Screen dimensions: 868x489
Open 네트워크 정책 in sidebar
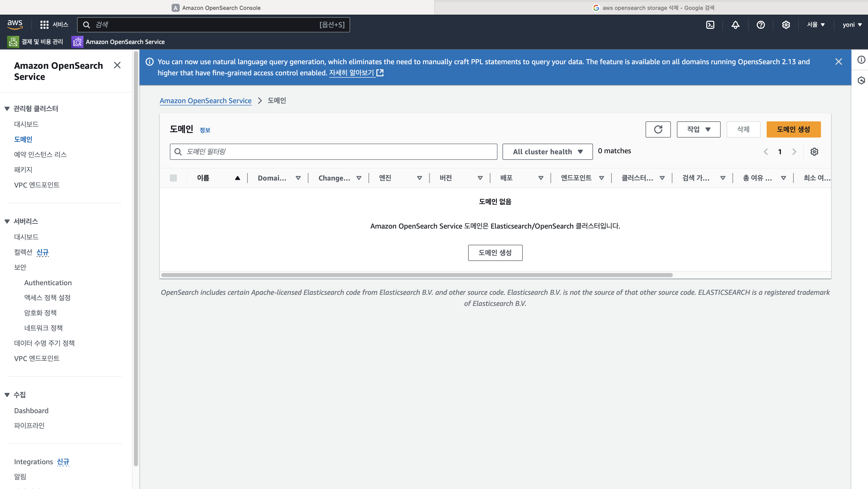[43, 328]
